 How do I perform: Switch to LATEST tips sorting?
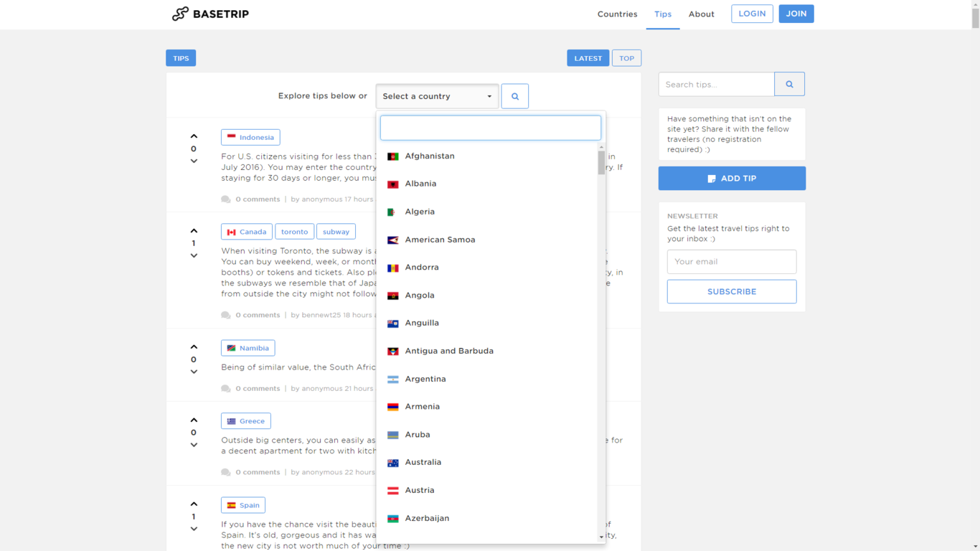(588, 58)
